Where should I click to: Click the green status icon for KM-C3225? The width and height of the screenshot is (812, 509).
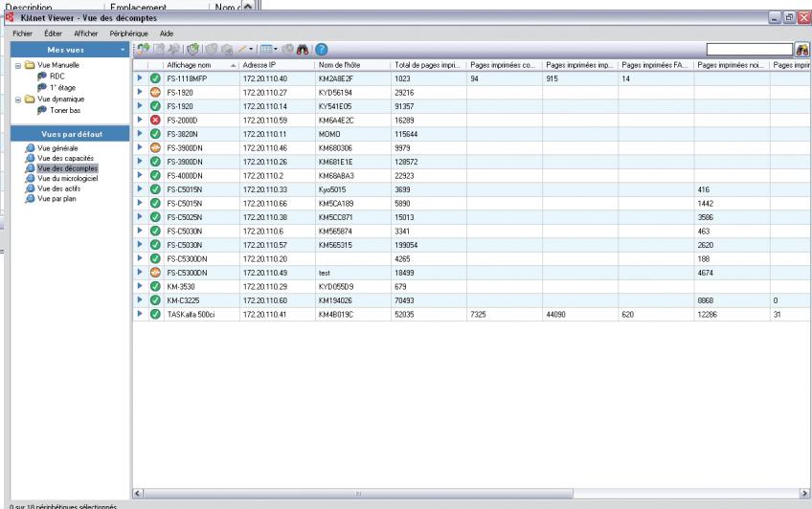click(155, 300)
